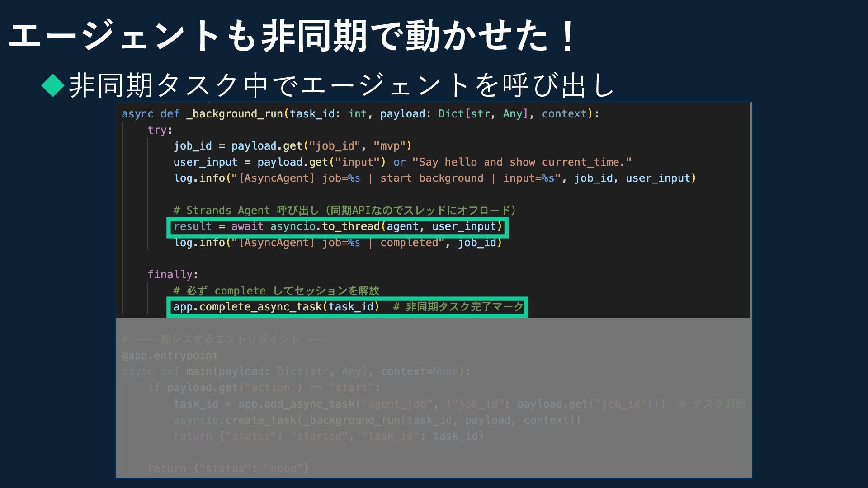Click the highlighted asyncio.to_thread code line
Image resolution: width=868 pixels, height=488 pixels.
[337, 227]
